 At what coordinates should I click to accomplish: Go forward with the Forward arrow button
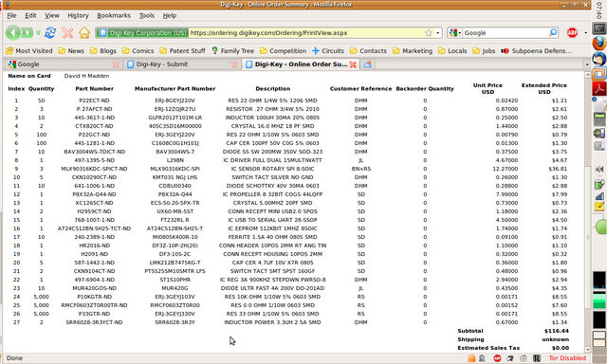27,33
